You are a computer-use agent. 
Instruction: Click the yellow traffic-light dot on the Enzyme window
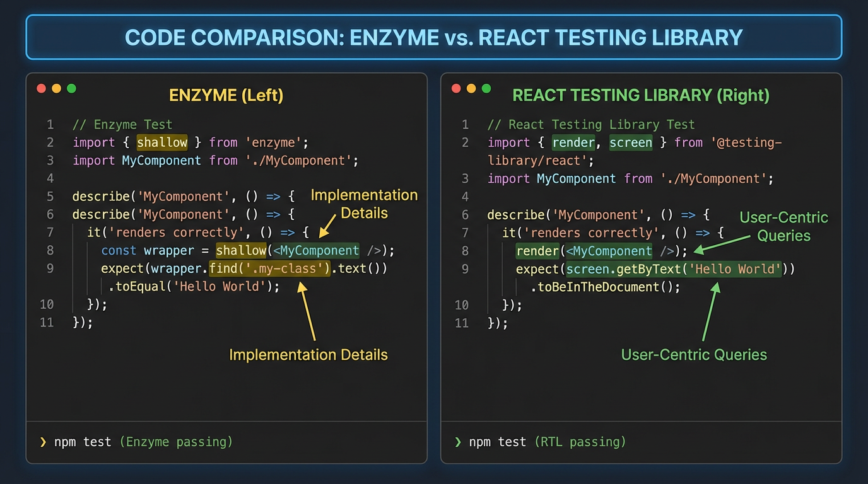(x=56, y=88)
